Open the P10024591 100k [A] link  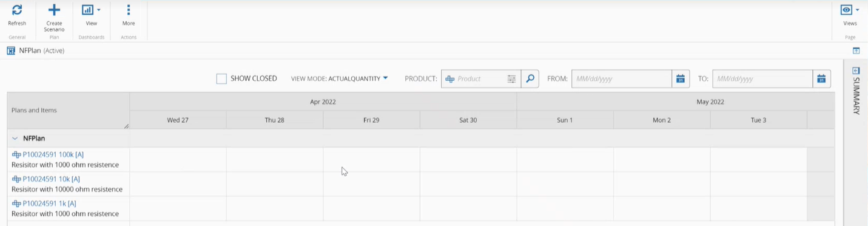[x=53, y=155]
